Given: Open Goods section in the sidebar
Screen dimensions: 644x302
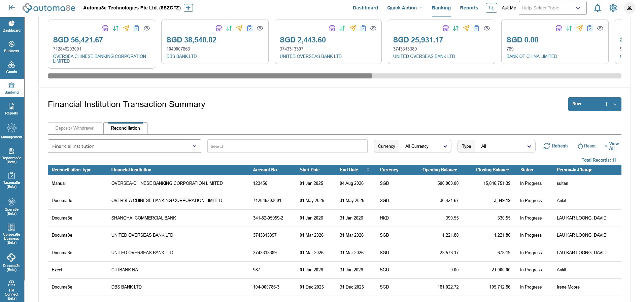Looking at the screenshot, I should tap(11, 68).
